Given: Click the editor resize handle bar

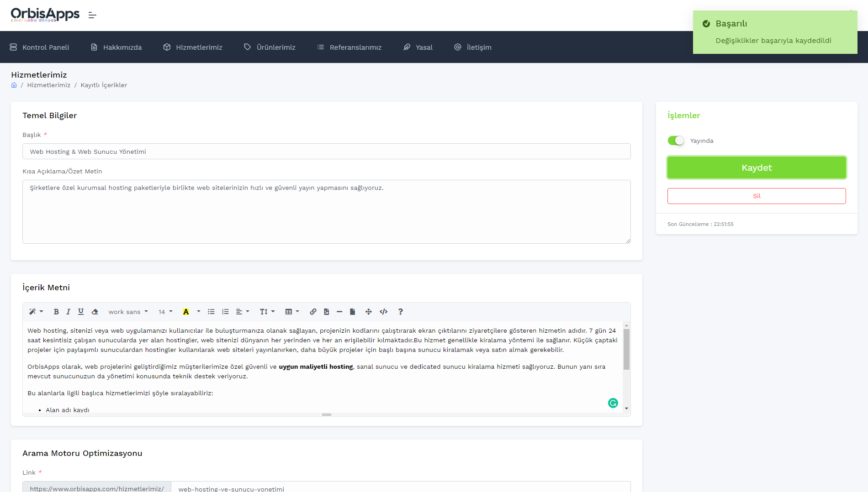Looking at the screenshot, I should 327,414.
